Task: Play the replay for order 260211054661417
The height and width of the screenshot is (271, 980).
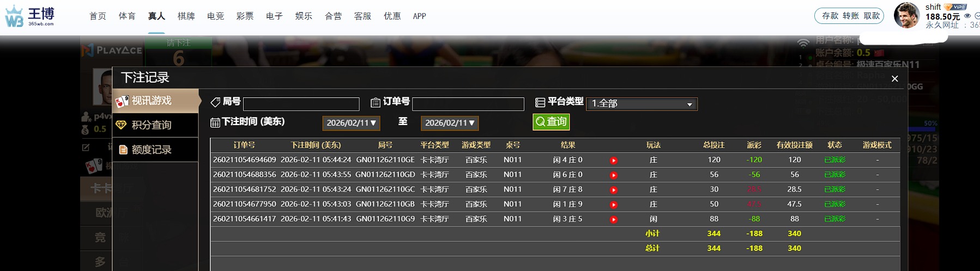Action: pos(613,219)
